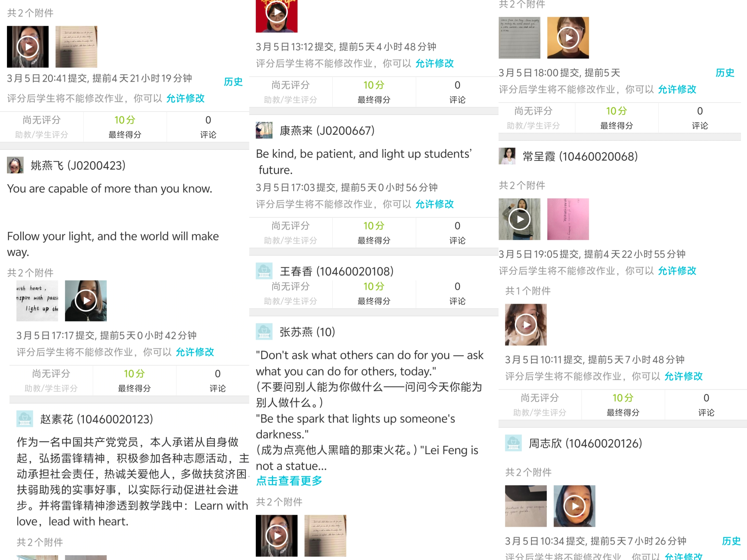Screen dimensions: 747x560
Task: Click 允许修改 under 康燕来's submission
Action: [434, 204]
